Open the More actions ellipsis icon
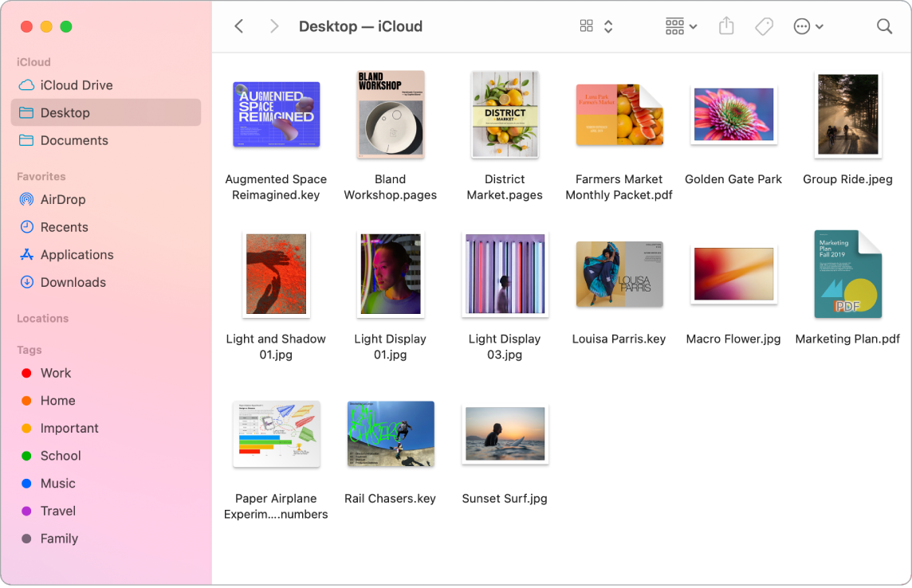Viewport: 912px width, 588px height. (x=802, y=26)
